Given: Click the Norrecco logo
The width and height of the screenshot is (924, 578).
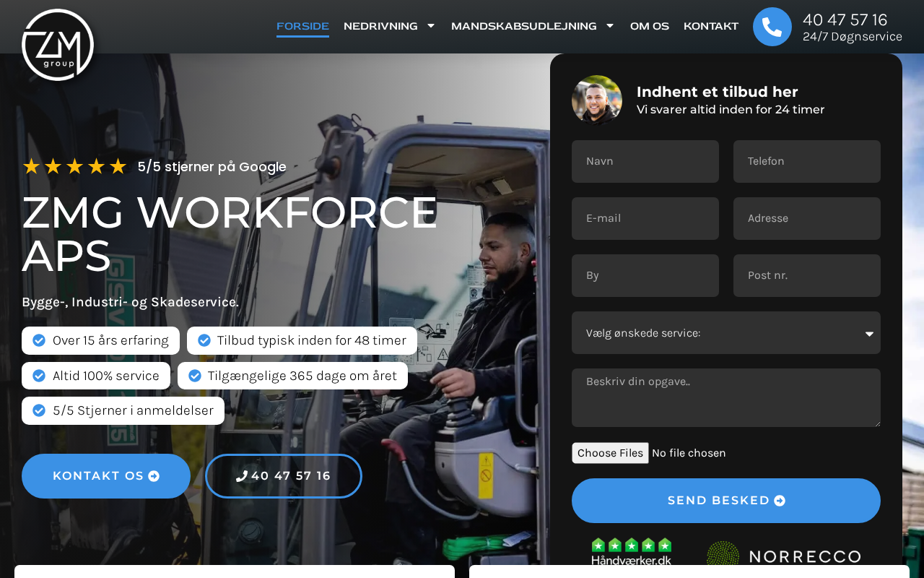Looking at the screenshot, I should click(784, 555).
